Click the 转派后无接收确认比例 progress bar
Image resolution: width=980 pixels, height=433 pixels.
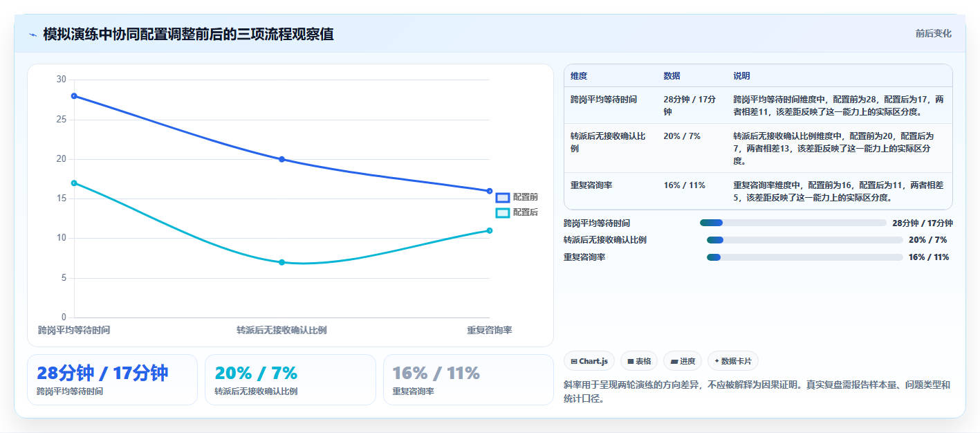pos(805,240)
